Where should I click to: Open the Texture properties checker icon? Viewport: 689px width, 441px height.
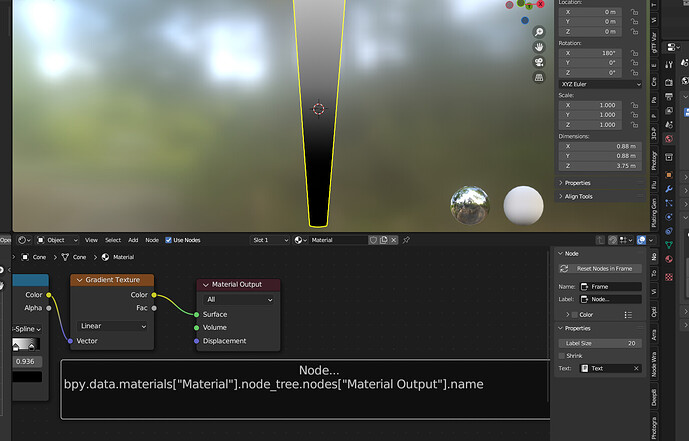[669, 277]
